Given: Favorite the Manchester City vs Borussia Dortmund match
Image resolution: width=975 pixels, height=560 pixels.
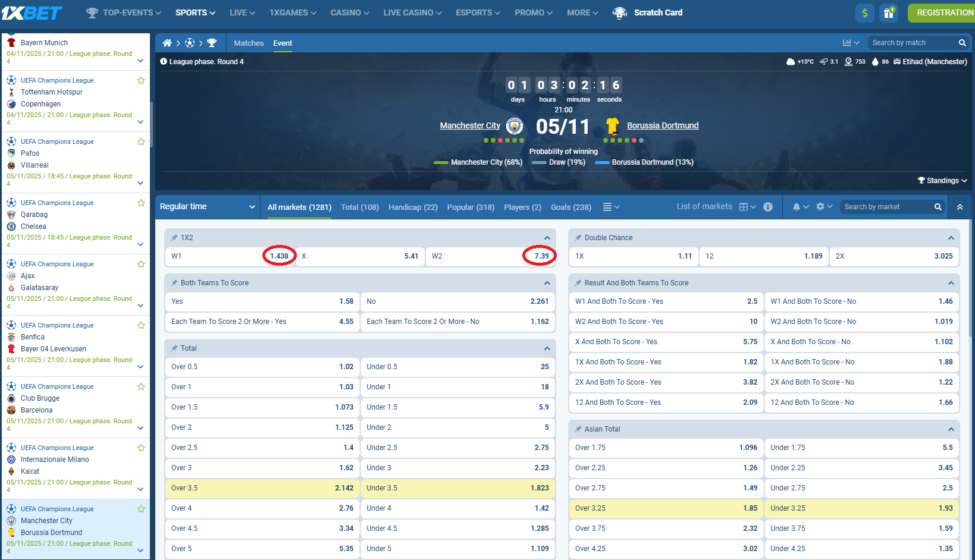Looking at the screenshot, I should point(141,509).
